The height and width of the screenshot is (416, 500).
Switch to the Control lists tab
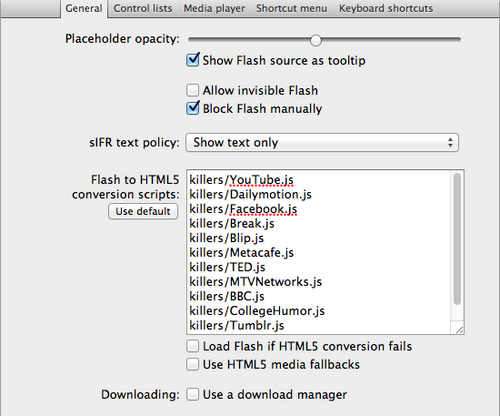(143, 8)
